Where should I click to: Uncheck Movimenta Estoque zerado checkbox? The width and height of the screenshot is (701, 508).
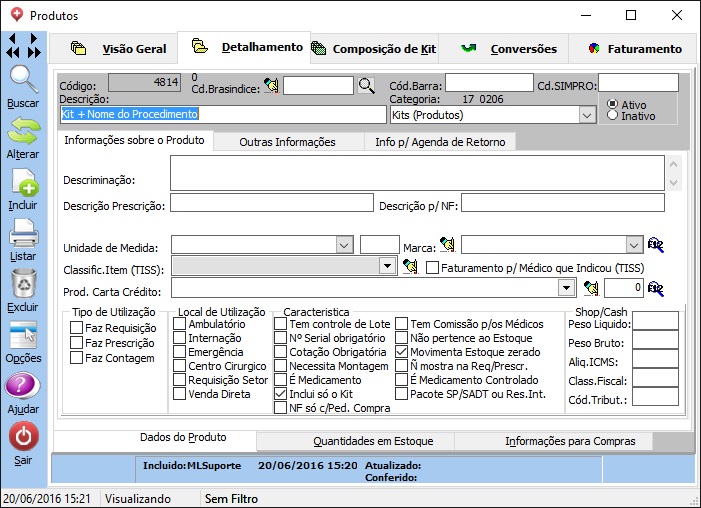402,352
